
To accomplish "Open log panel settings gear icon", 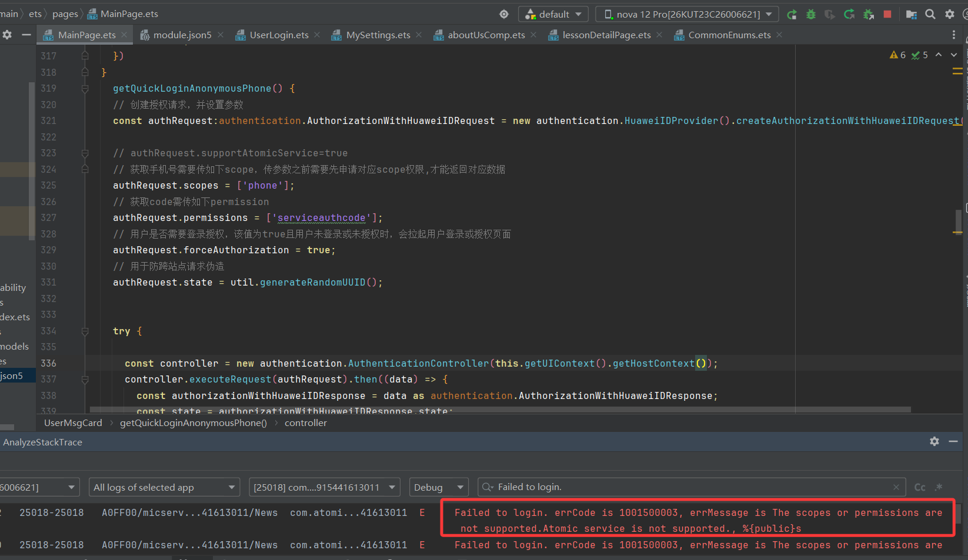I will click(x=934, y=441).
